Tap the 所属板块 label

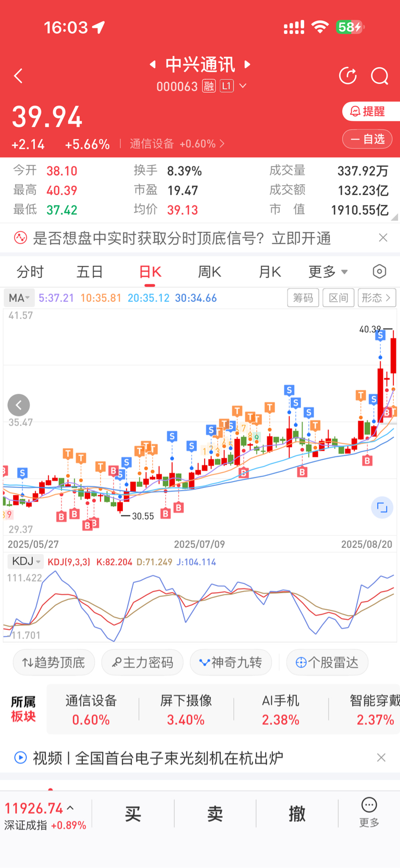pos(23,710)
